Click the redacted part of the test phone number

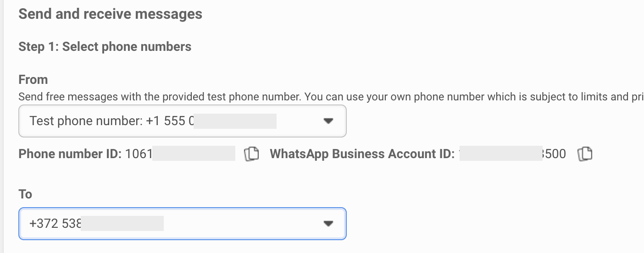tap(235, 121)
